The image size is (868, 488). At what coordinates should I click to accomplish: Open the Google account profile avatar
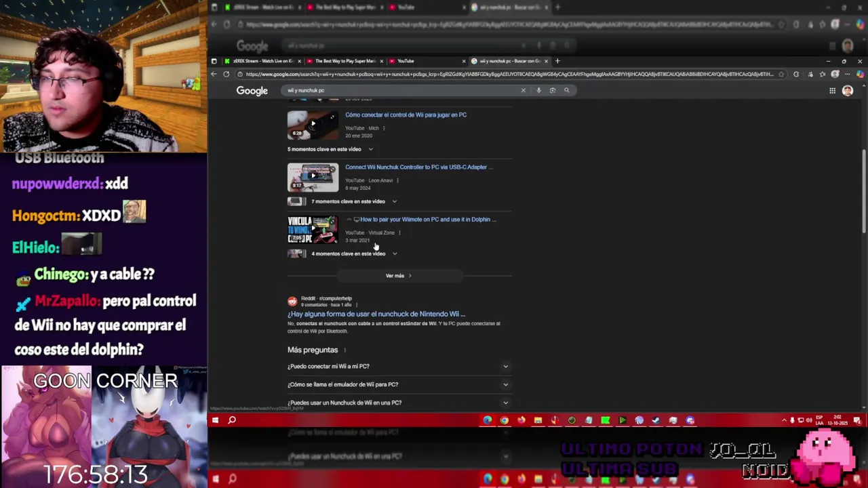(x=848, y=91)
